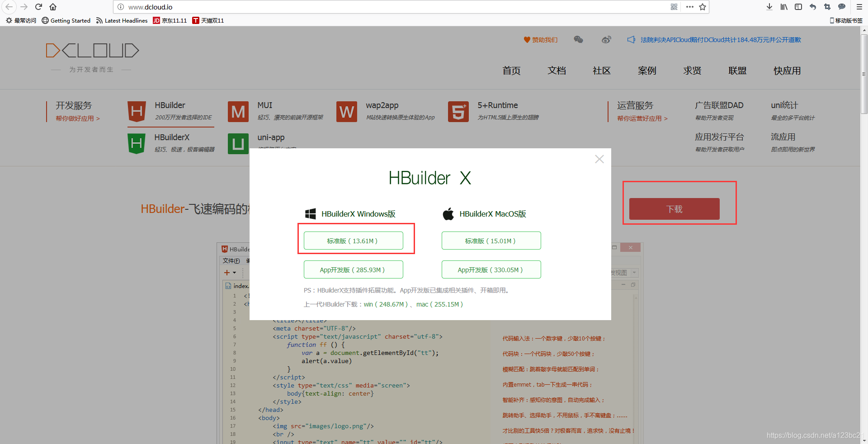Reload the page with refresh icon
Viewport: 868px width, 444px height.
pos(39,7)
